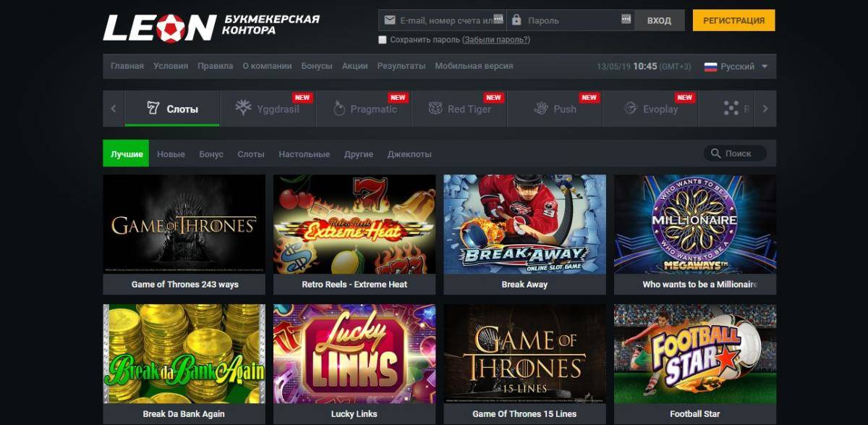
Task: Click the Red Tiger provider icon
Action: click(435, 109)
